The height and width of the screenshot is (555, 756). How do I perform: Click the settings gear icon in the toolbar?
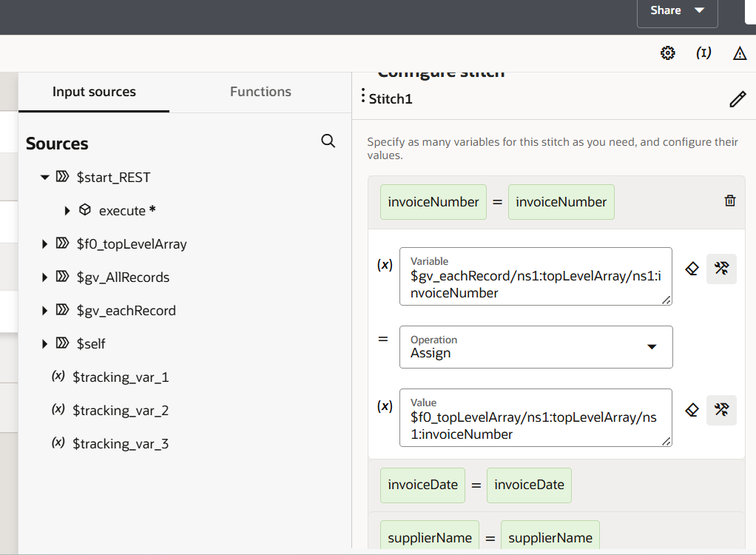[x=667, y=53]
